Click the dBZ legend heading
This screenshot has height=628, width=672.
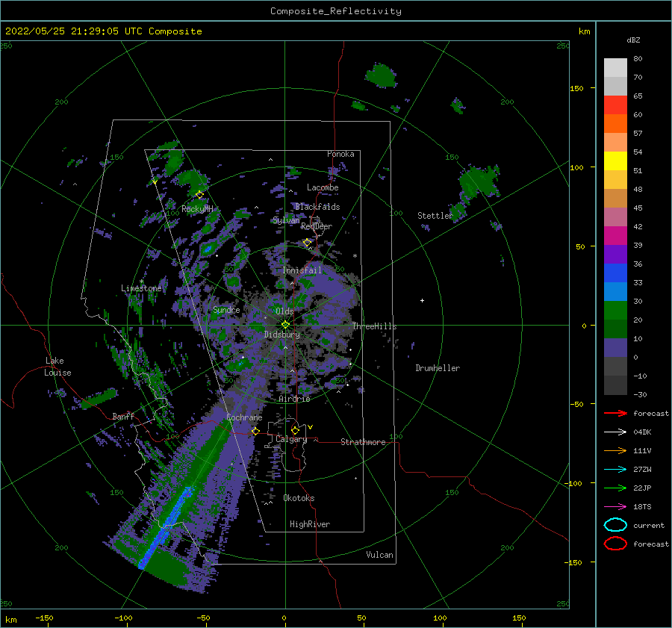click(x=633, y=40)
